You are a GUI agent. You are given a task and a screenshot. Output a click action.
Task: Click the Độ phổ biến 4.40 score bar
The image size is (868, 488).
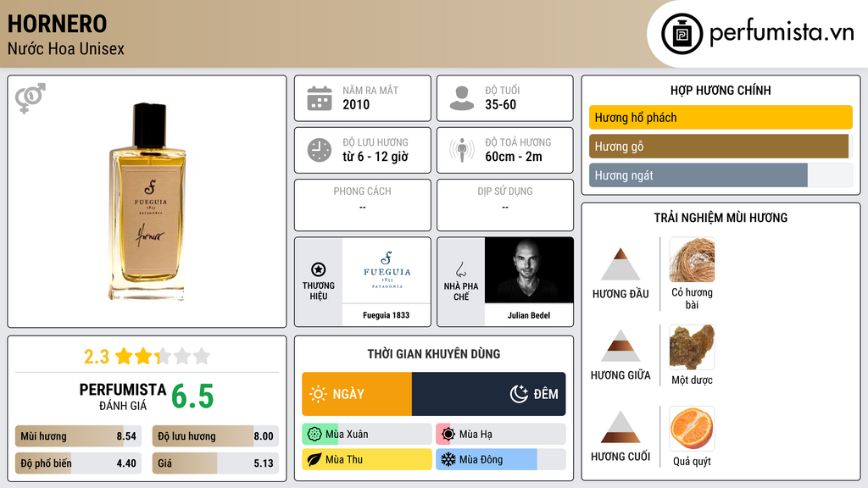click(79, 463)
